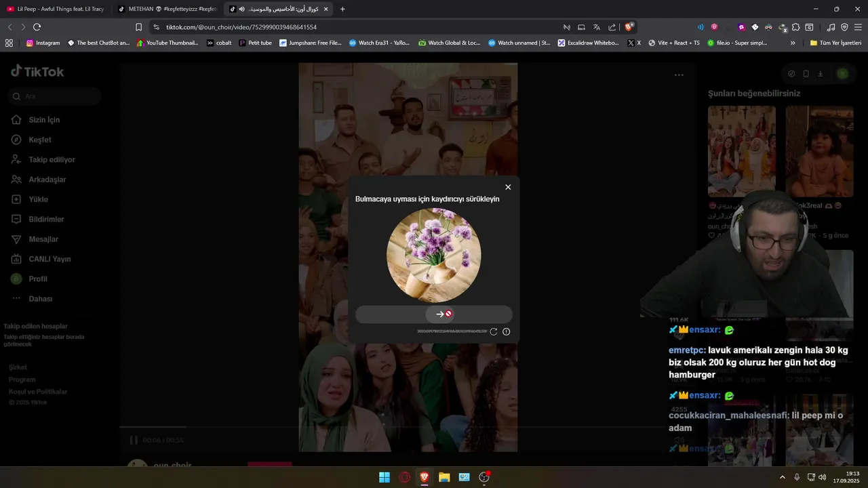Viewport: 868px width, 488px height.
Task: Refresh the captcha puzzle image
Action: 494,331
